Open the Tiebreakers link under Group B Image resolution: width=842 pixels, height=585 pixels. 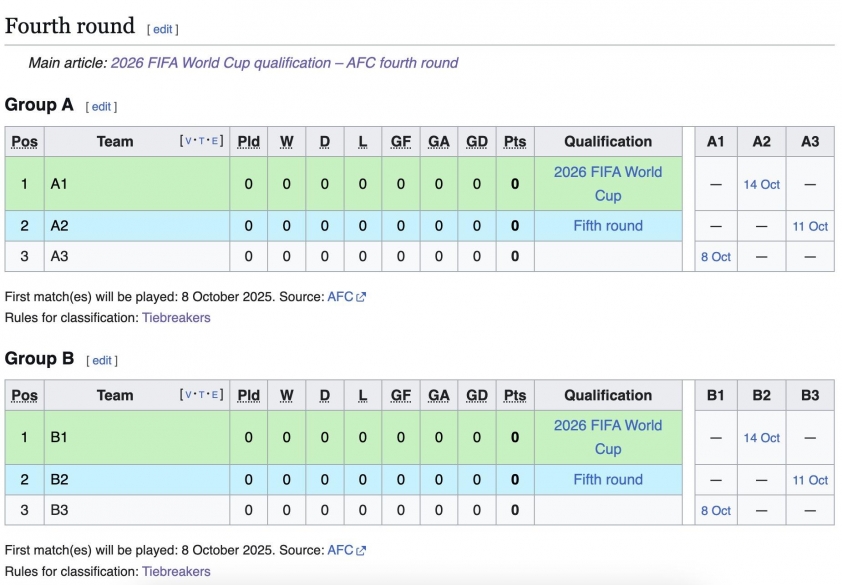176,572
